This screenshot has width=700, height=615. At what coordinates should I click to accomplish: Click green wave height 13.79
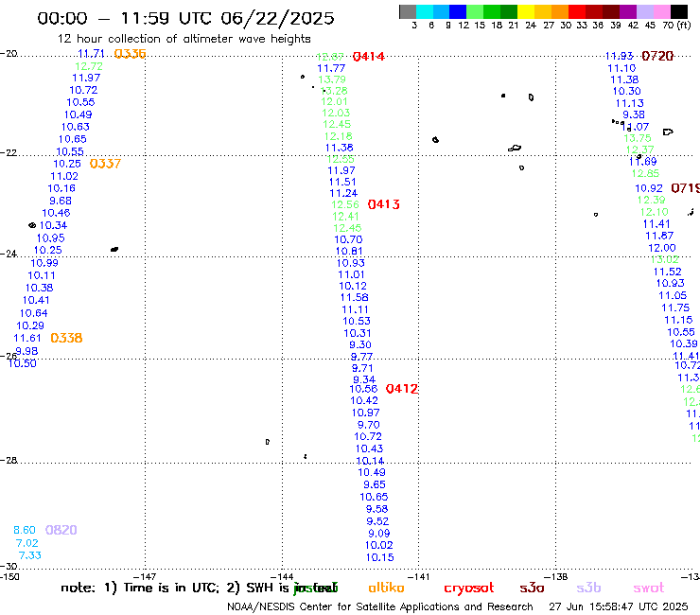[x=332, y=79]
